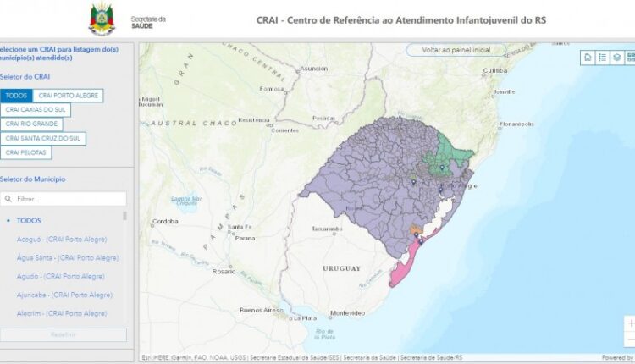
Task: Click the search magnifier in the Filtrar box
Action: point(8,199)
